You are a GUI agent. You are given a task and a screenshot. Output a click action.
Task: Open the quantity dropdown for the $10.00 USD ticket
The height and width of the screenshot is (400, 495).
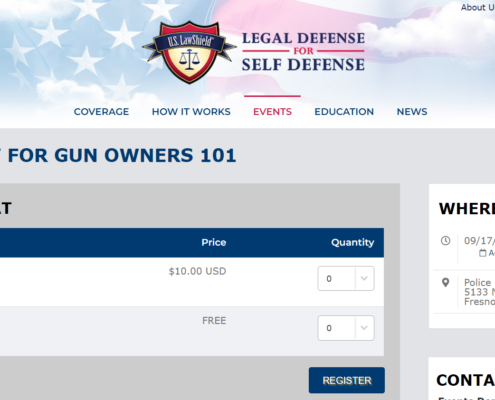point(346,278)
